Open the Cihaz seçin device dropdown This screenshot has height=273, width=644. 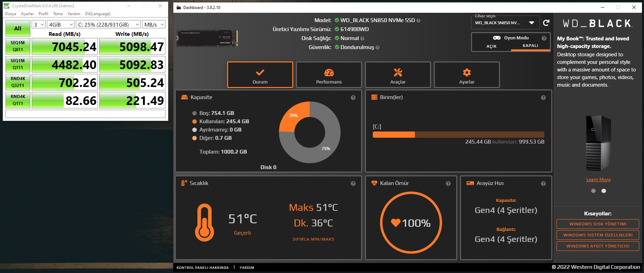505,23
